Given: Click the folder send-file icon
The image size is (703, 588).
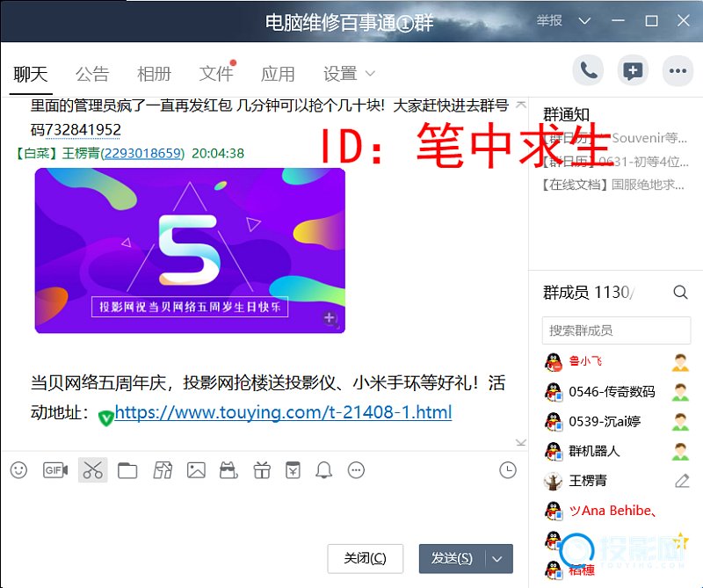Looking at the screenshot, I should tap(127, 470).
